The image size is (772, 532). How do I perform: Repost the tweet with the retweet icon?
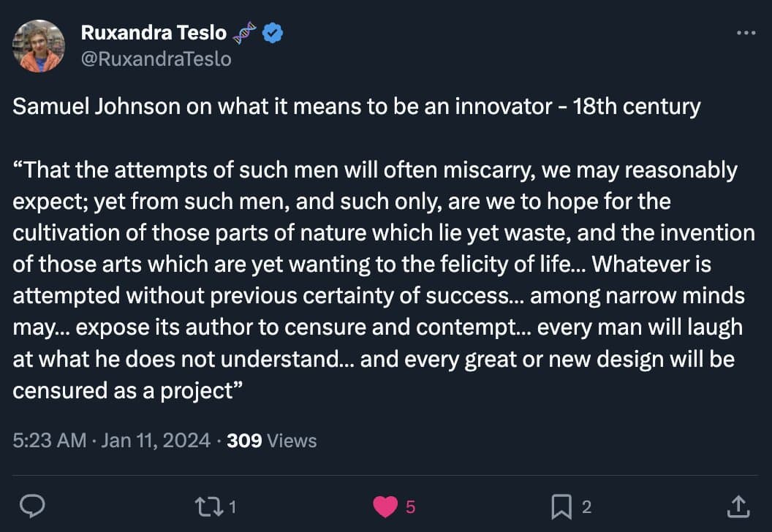[x=208, y=506]
